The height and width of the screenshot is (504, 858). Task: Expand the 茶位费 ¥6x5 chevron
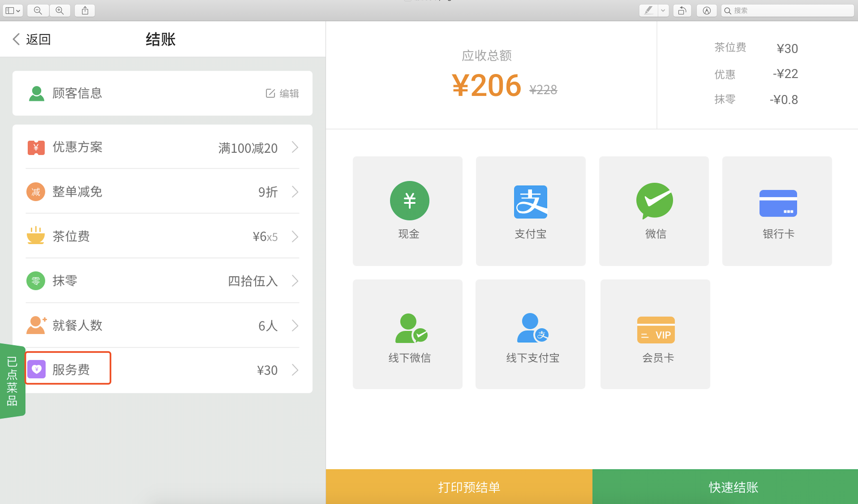[x=295, y=236]
